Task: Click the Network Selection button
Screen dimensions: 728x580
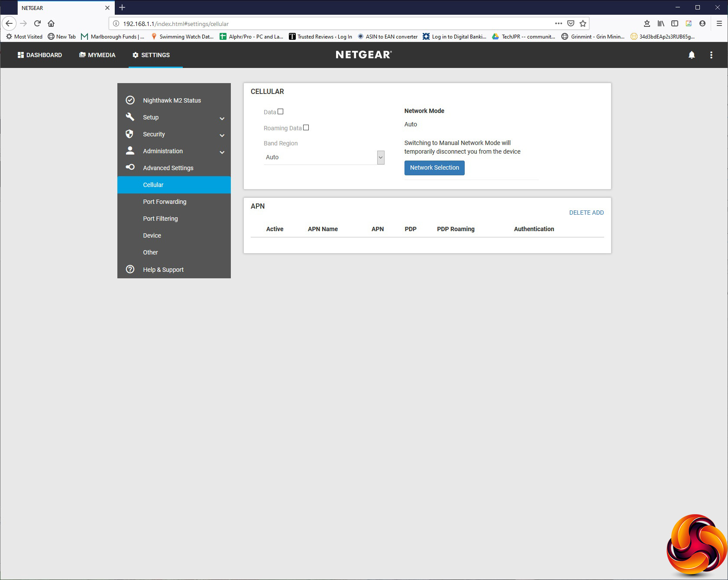Action: [434, 168]
